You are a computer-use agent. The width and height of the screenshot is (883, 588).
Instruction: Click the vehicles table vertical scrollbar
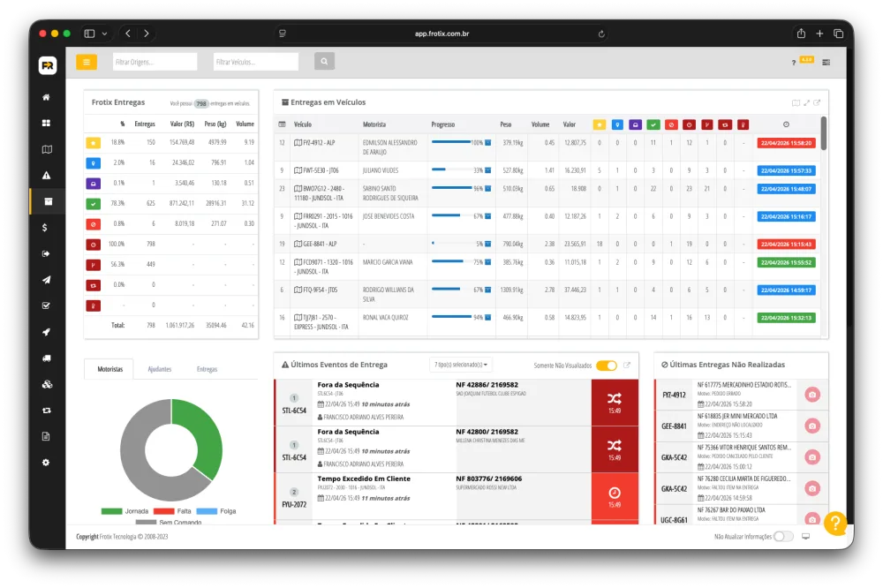pyautogui.click(x=823, y=133)
